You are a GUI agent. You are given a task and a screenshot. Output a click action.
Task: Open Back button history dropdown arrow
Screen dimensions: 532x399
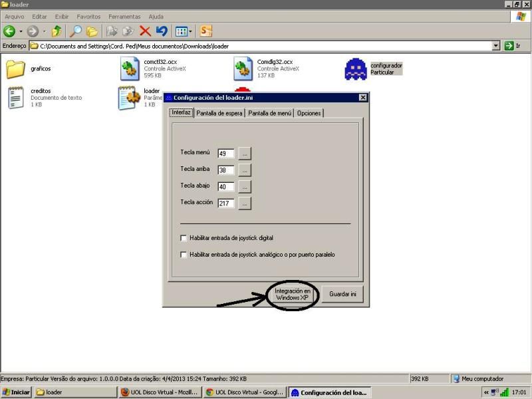click(x=21, y=31)
